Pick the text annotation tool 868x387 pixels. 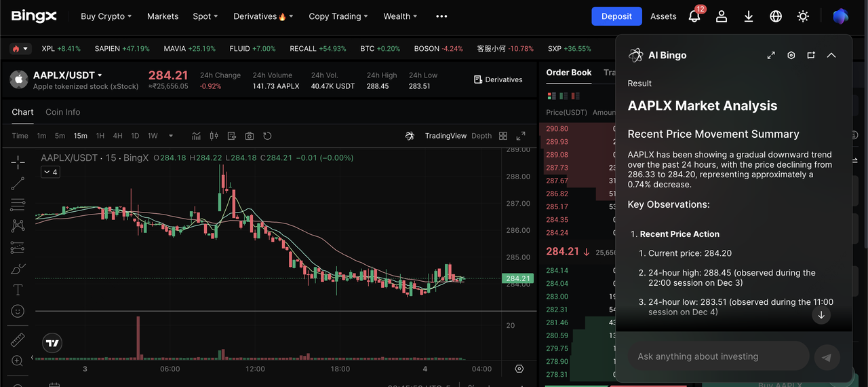pyautogui.click(x=18, y=290)
